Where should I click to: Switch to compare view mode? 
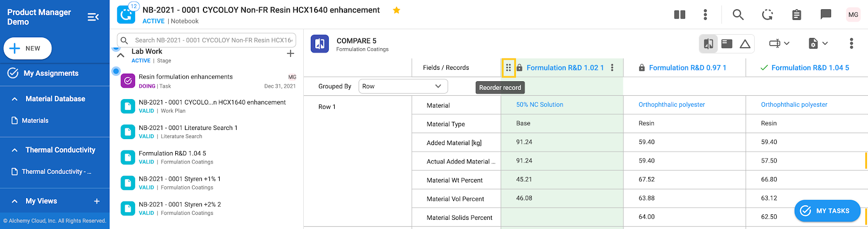coord(709,44)
